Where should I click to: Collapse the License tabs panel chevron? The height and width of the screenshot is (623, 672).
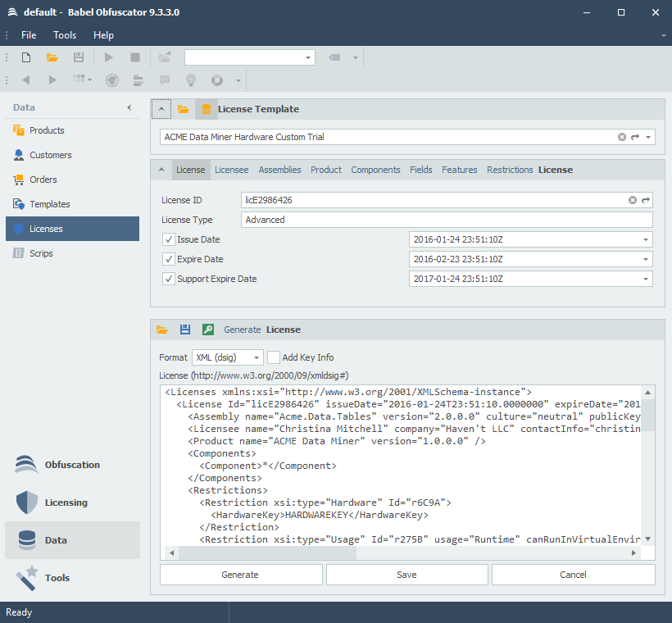point(161,170)
